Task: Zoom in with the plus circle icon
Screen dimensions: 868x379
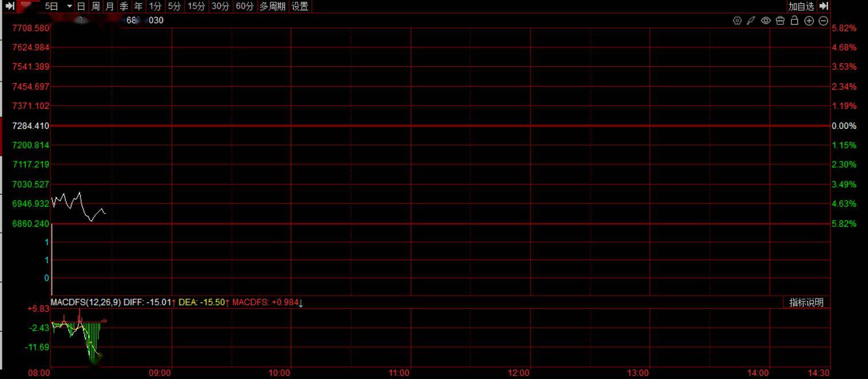Action: coord(809,21)
